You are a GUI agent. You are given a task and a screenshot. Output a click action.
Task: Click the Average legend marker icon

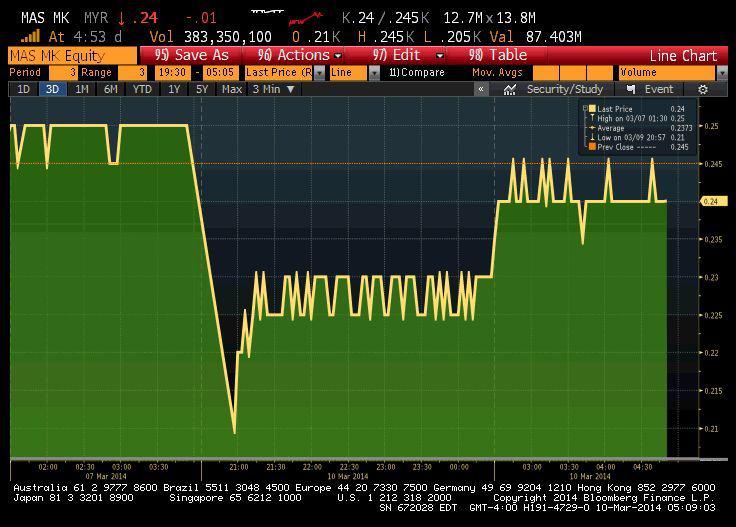[x=592, y=128]
